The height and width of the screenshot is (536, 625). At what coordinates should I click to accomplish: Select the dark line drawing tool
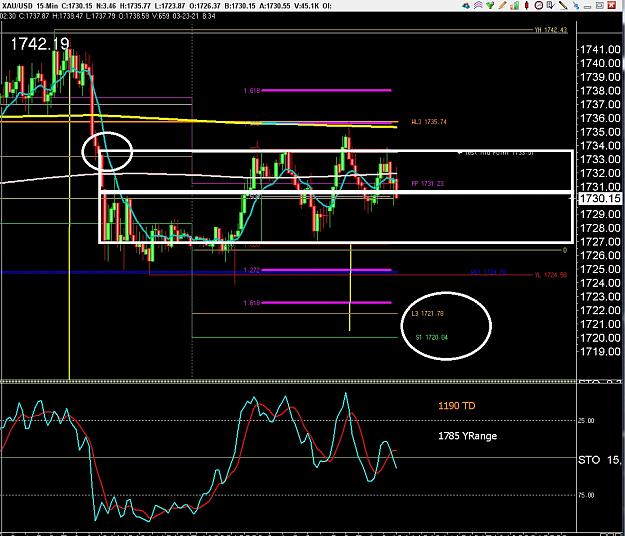tap(563, 5)
